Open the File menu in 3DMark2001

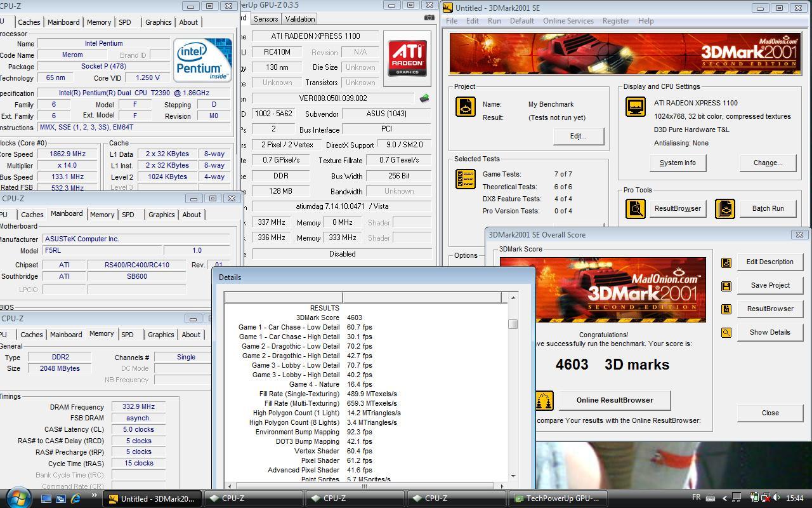point(452,21)
